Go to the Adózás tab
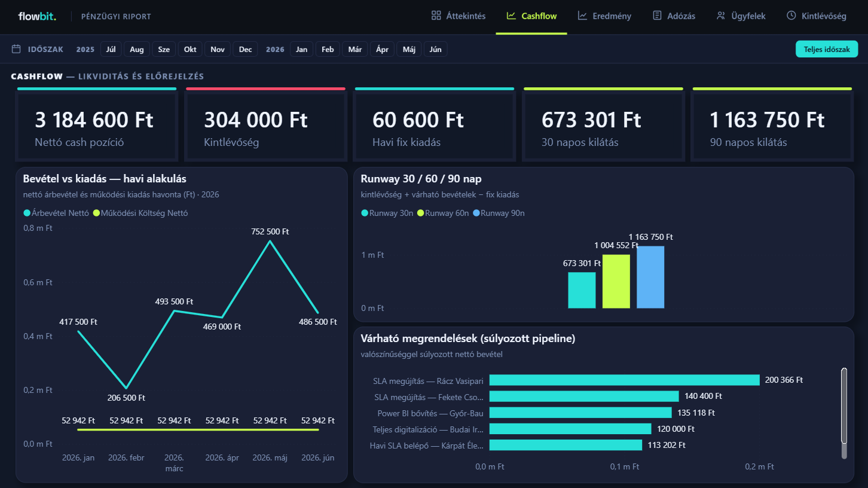 click(674, 16)
